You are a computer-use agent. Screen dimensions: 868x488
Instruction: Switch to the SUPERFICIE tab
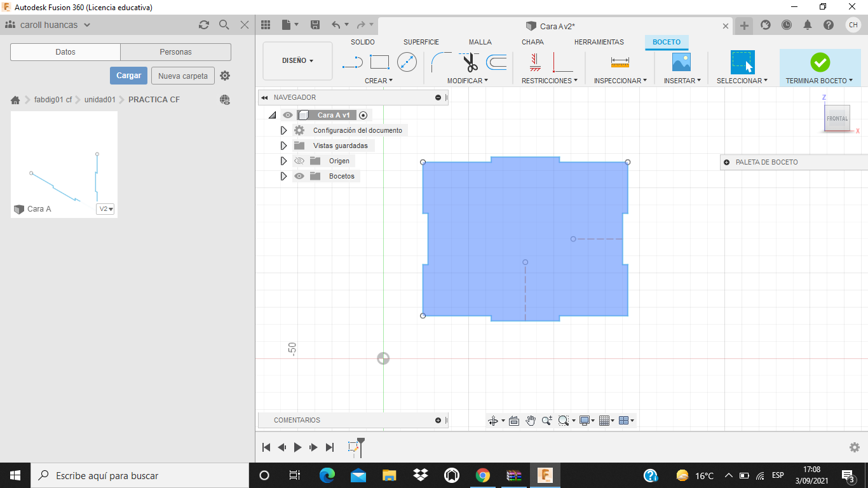pyautogui.click(x=421, y=42)
